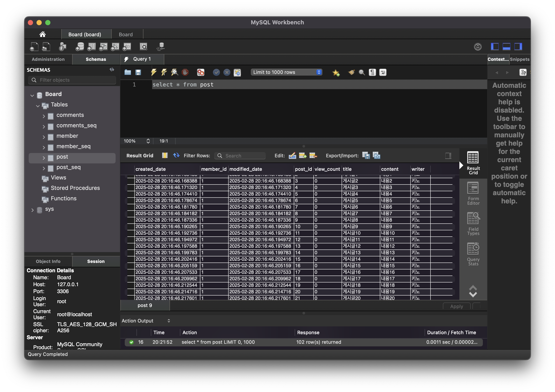
Task: Switch to the Snippets tab
Action: [519, 59]
